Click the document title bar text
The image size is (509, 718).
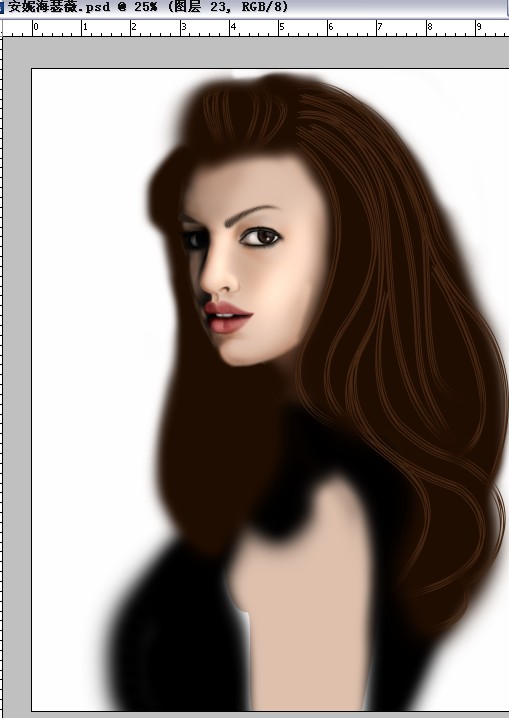[148, 7]
